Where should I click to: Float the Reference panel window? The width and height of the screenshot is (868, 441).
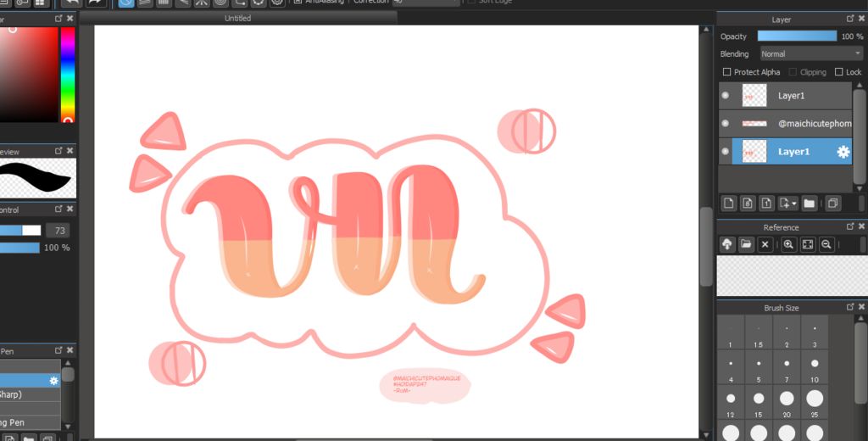tap(850, 226)
